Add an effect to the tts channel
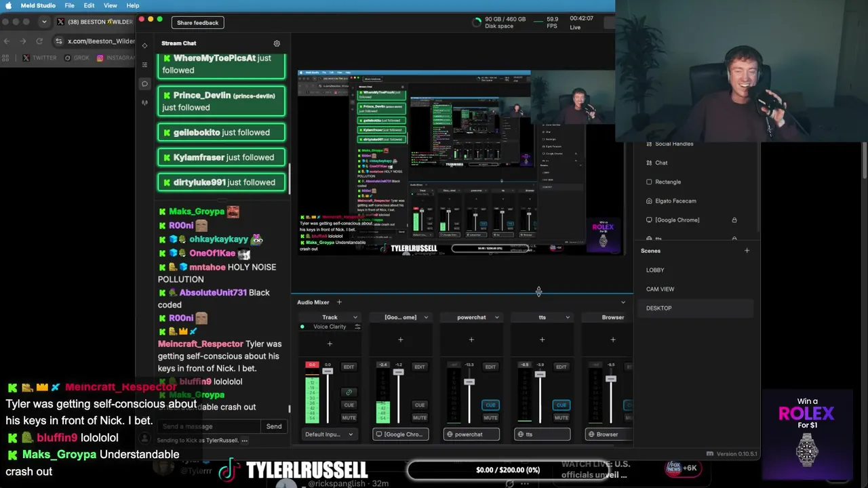 pyautogui.click(x=542, y=340)
